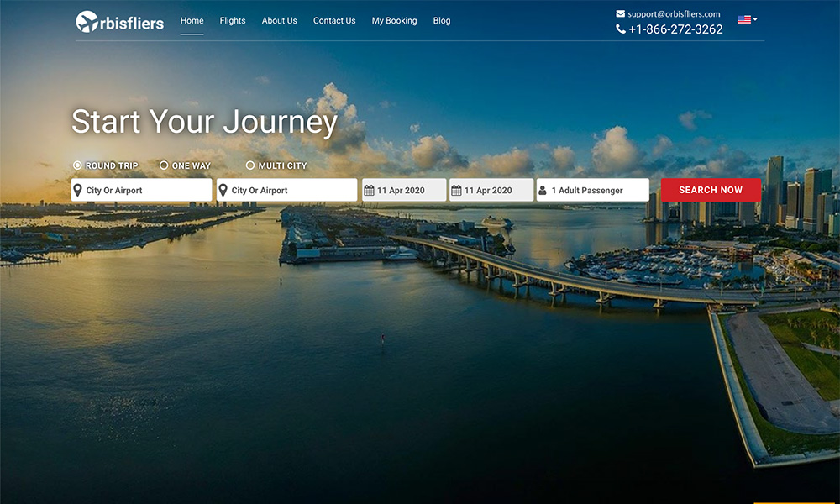Viewport: 840px width, 504px height.
Task: Click the calendar icon in departure date field
Action: click(369, 191)
